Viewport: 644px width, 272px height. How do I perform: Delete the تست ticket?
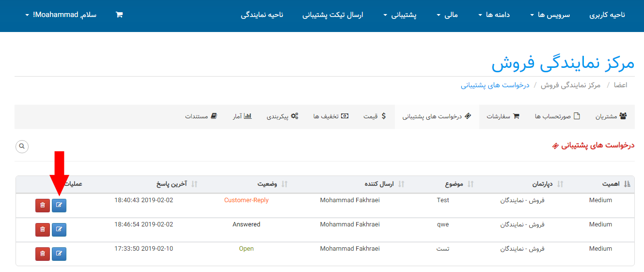pos(43,254)
